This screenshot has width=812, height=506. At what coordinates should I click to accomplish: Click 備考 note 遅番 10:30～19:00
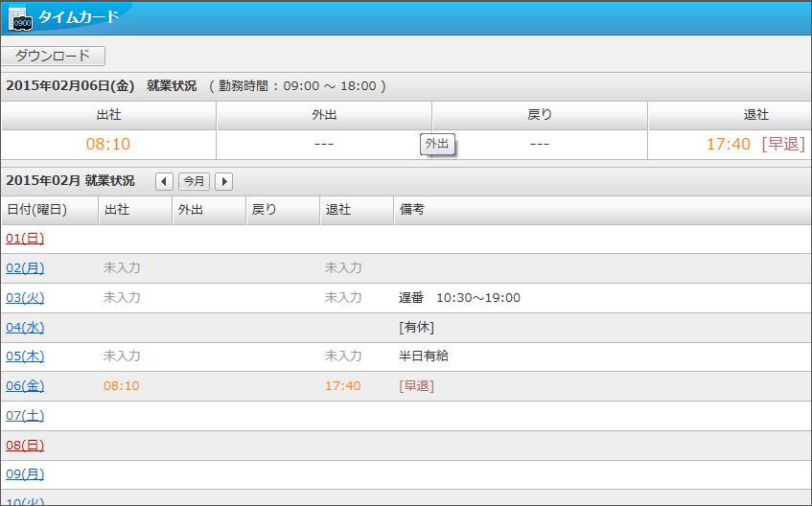(x=459, y=298)
